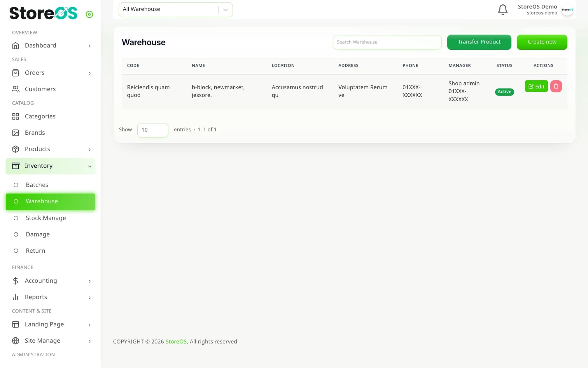Expand the Orders submenu chevron

(90, 73)
